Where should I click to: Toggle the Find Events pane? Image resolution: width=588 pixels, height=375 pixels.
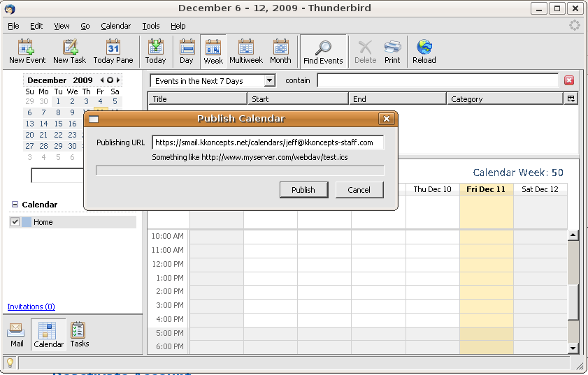(x=323, y=52)
